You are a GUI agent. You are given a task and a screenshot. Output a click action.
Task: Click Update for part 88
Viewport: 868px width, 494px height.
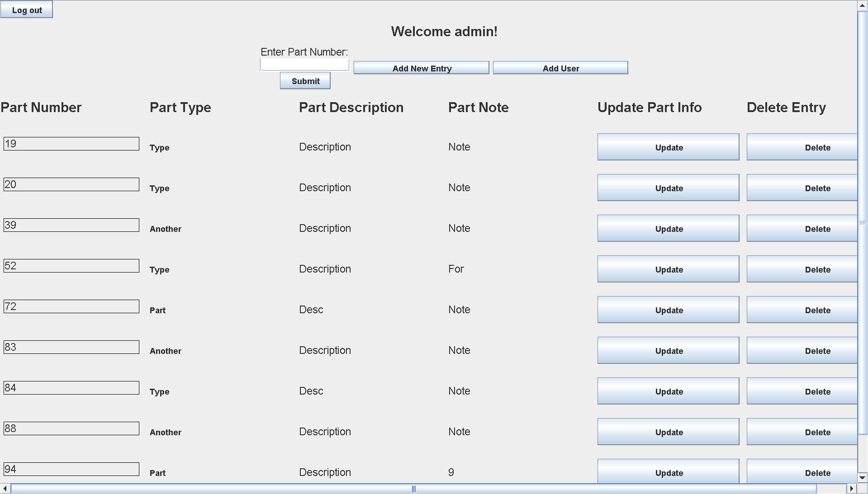(x=668, y=432)
